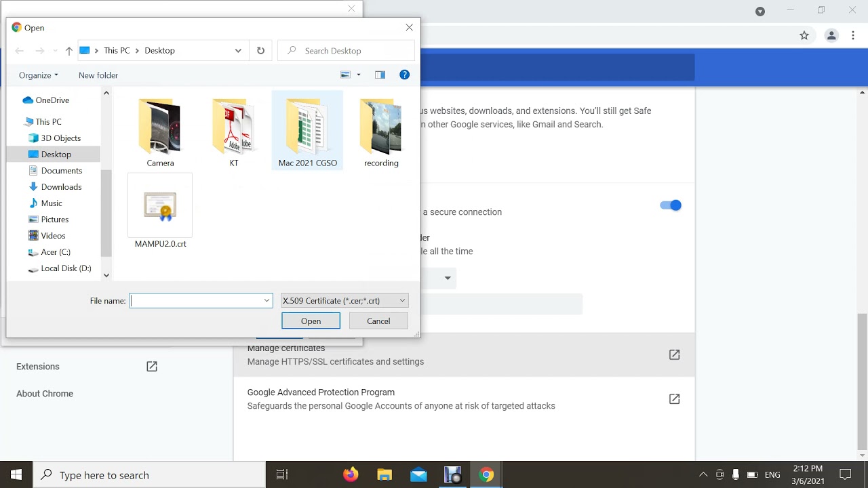Select the MAMPU2.0.crt certificate file

160,211
